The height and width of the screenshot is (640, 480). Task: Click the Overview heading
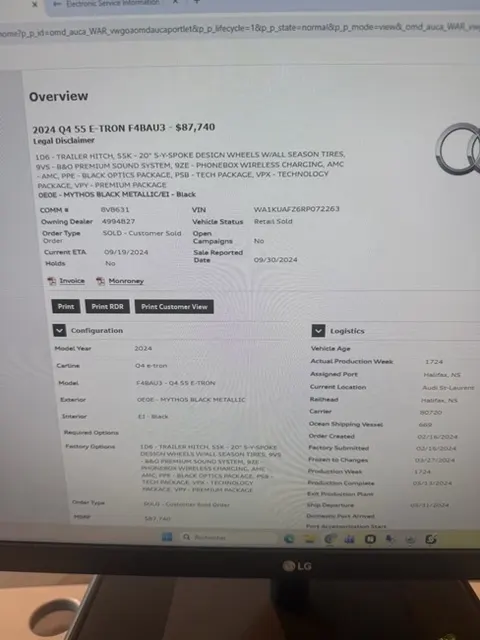(x=58, y=96)
